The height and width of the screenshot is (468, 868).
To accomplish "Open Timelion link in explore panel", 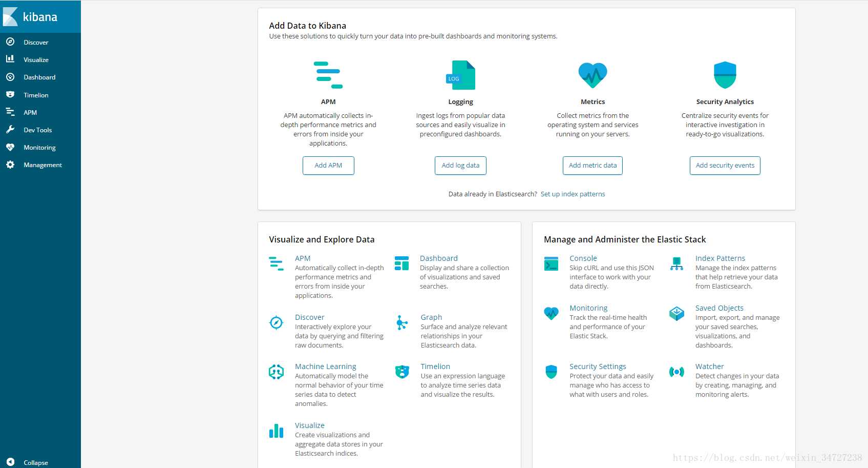I will pos(435,367).
